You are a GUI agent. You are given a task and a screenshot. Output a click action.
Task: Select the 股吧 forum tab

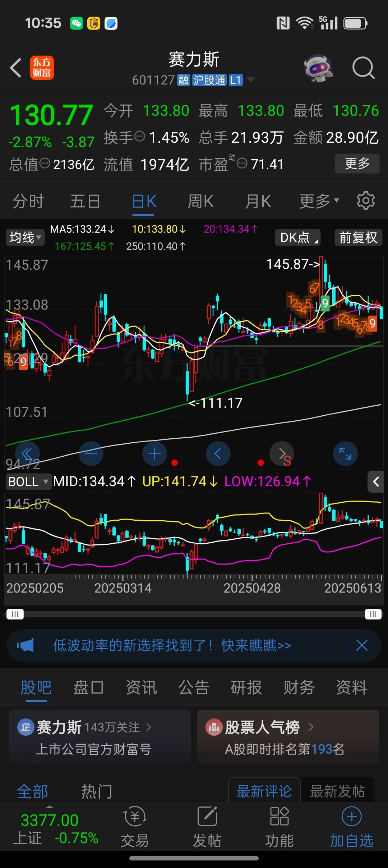click(36, 687)
